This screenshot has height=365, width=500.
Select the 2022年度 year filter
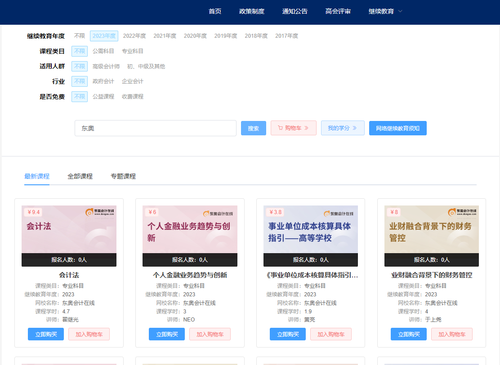click(134, 36)
